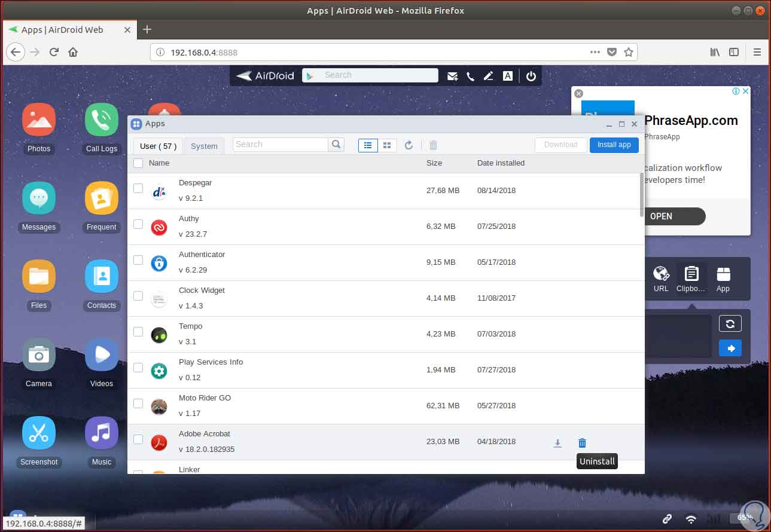Check the Authy app checkbox
771x532 pixels.
tap(138, 224)
